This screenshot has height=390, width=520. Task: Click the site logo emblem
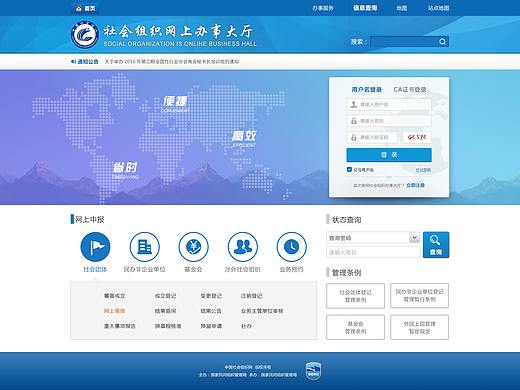(x=85, y=34)
